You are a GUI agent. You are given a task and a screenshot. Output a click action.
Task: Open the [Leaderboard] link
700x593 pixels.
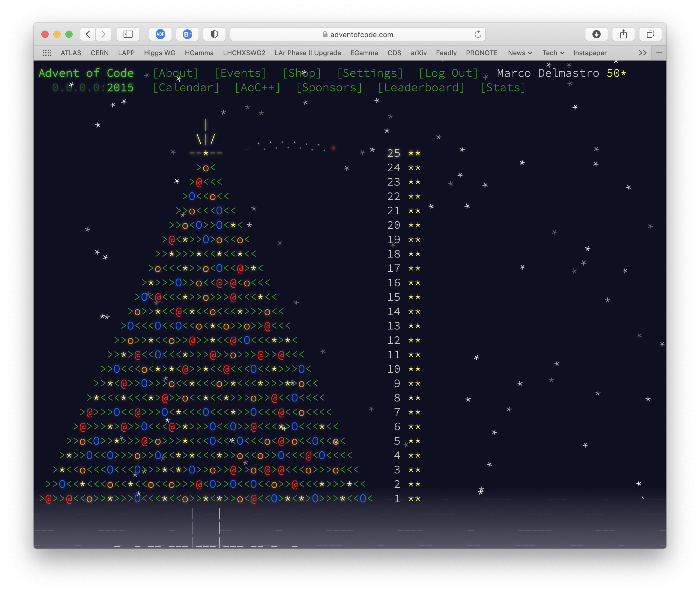[421, 88]
